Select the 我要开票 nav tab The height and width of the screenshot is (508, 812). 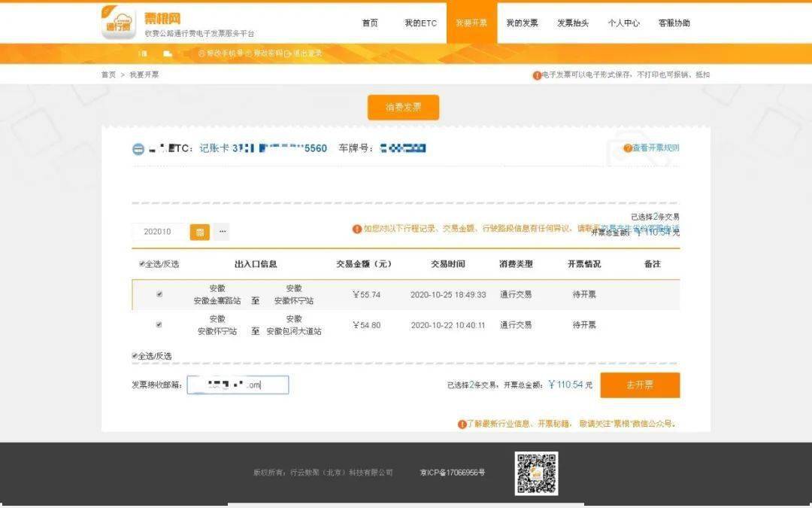coord(471,23)
